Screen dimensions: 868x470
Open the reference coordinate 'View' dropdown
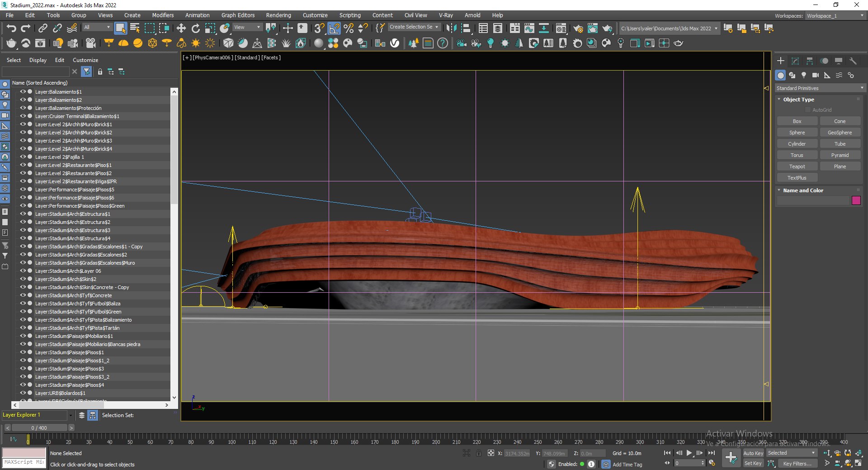[x=247, y=27]
